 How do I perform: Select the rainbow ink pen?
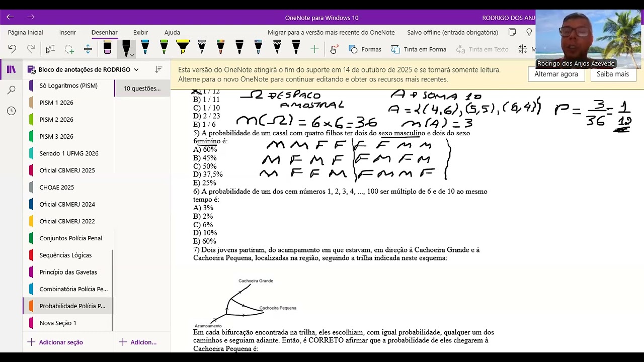[220, 48]
